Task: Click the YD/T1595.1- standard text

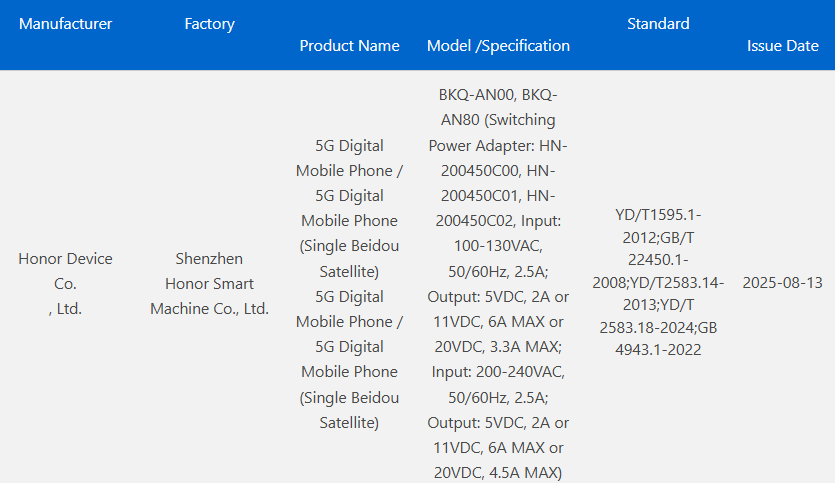Action: [658, 215]
